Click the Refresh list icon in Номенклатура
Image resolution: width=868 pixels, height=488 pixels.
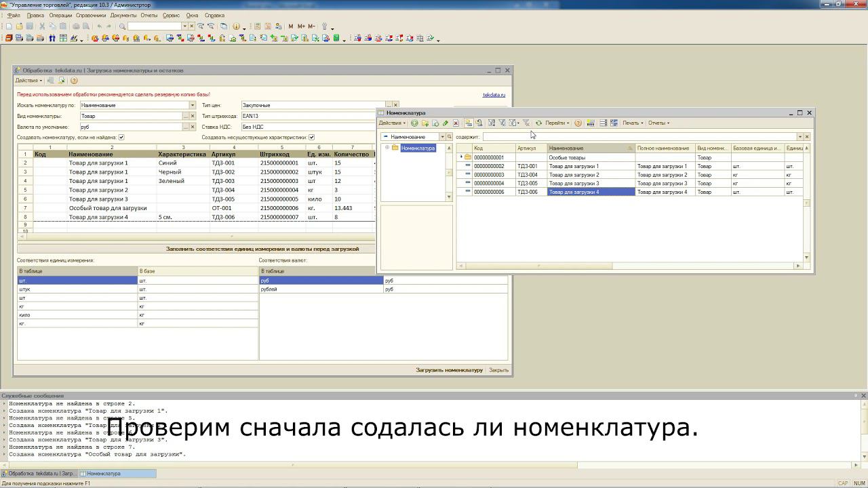click(538, 123)
